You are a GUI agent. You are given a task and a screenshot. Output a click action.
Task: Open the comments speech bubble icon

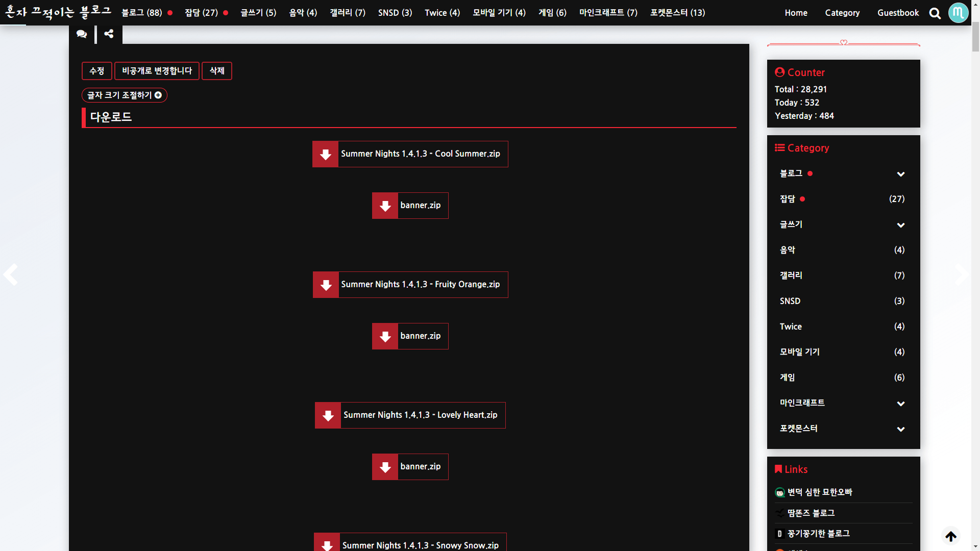[x=82, y=34]
